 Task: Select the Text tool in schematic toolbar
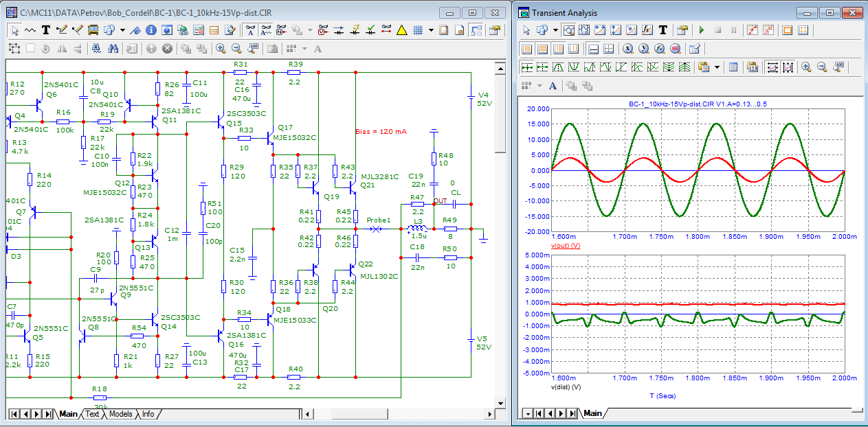(46, 30)
